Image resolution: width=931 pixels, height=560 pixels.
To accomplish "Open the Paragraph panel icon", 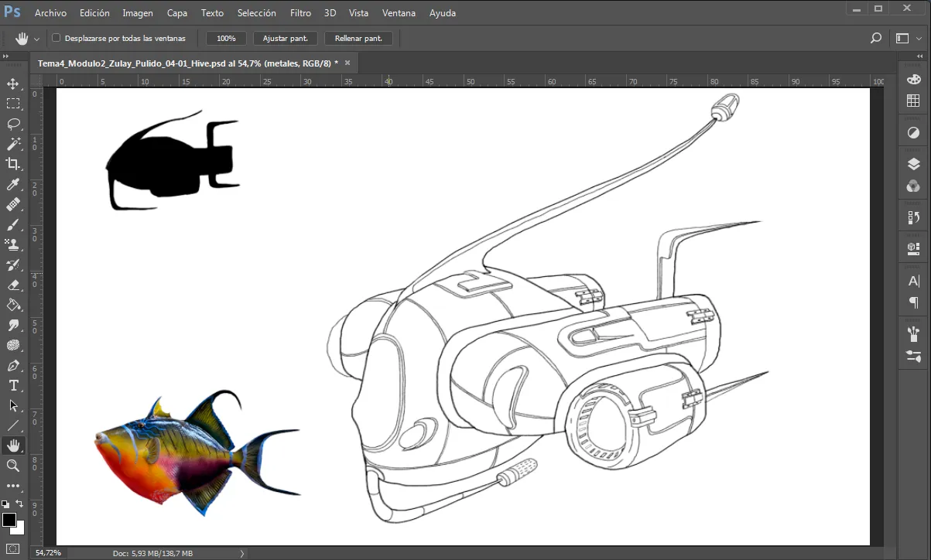I will click(x=913, y=302).
